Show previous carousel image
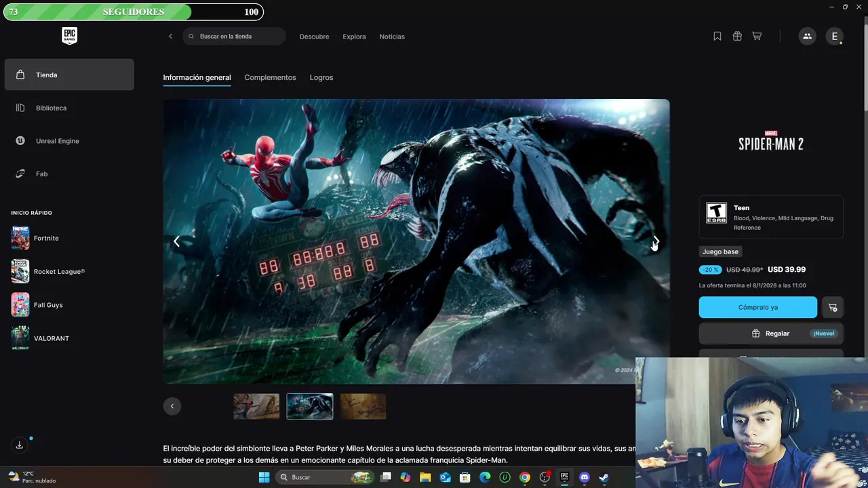Screen dimensions: 868x488 (x=176, y=241)
